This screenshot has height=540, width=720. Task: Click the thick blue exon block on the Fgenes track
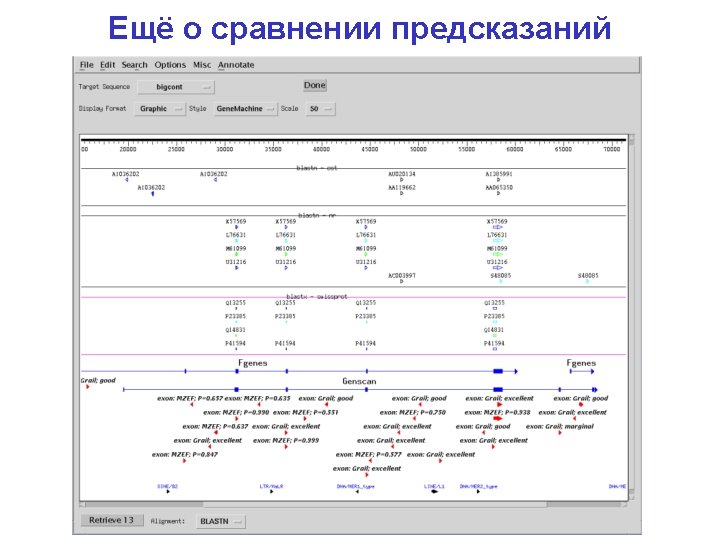coord(498,371)
